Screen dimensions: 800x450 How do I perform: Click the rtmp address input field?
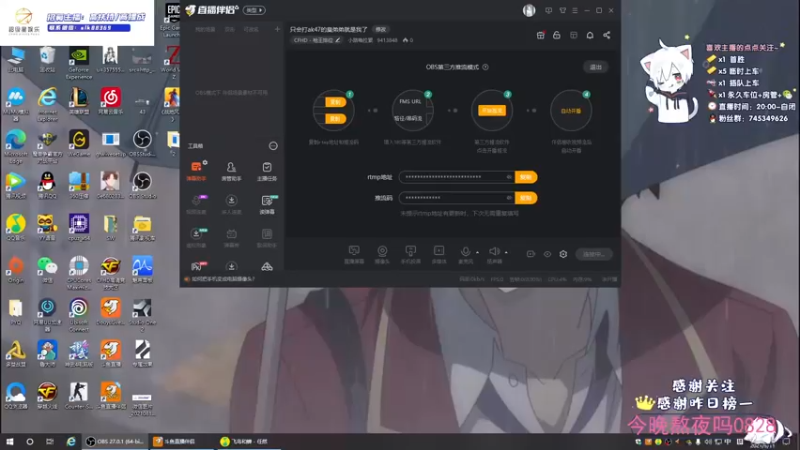point(457,177)
